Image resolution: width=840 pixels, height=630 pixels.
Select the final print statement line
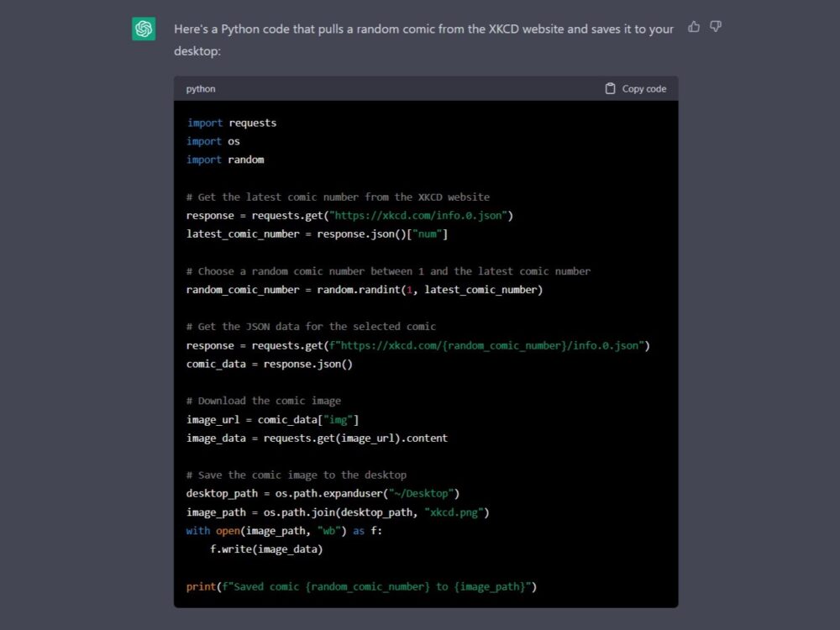click(x=360, y=586)
